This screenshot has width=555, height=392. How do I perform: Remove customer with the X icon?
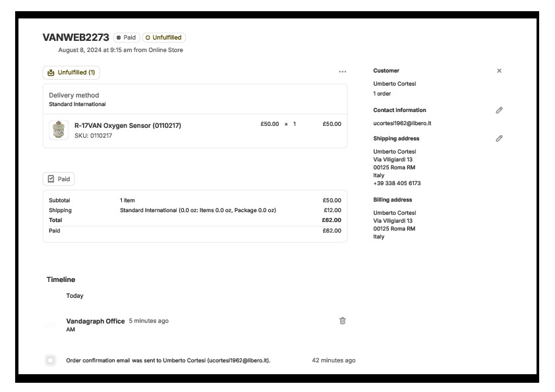499,70
